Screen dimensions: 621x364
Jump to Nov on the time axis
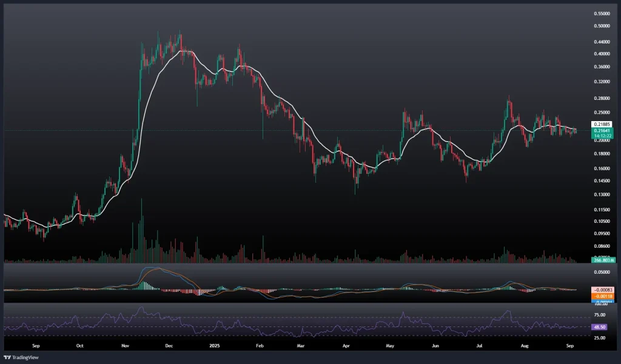125,346
